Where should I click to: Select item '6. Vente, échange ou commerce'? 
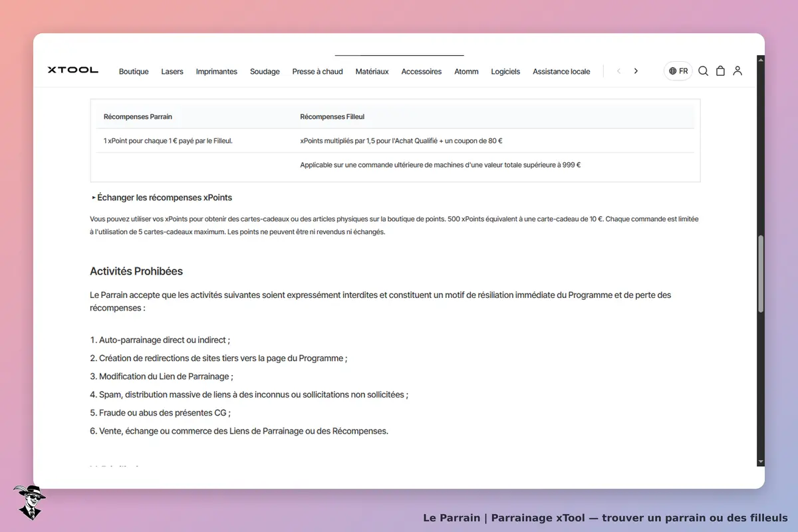239,431
